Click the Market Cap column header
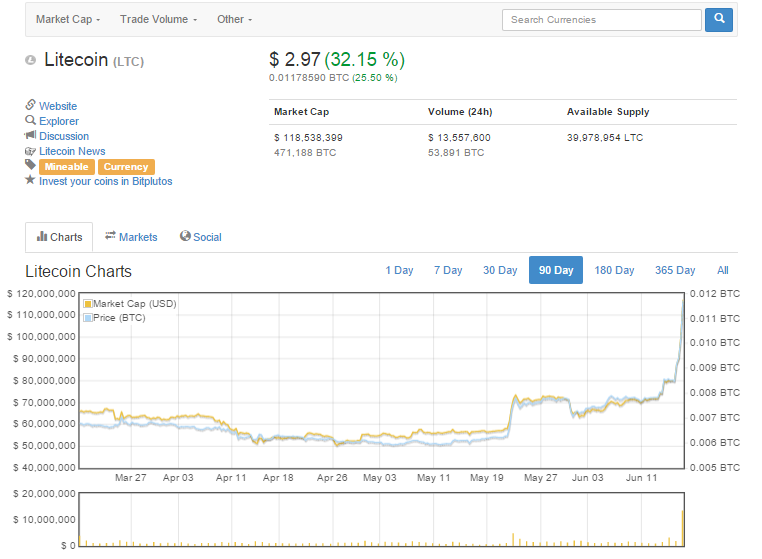The height and width of the screenshot is (559, 762). [301, 112]
